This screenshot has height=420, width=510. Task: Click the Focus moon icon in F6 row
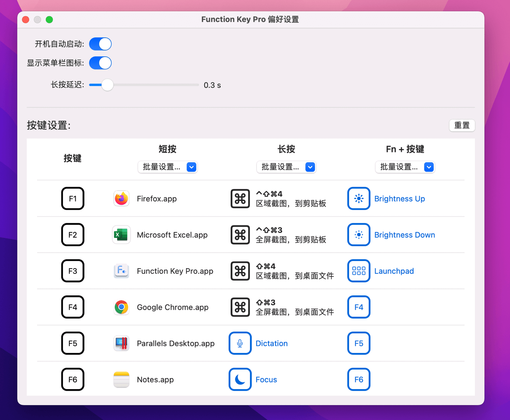240,379
